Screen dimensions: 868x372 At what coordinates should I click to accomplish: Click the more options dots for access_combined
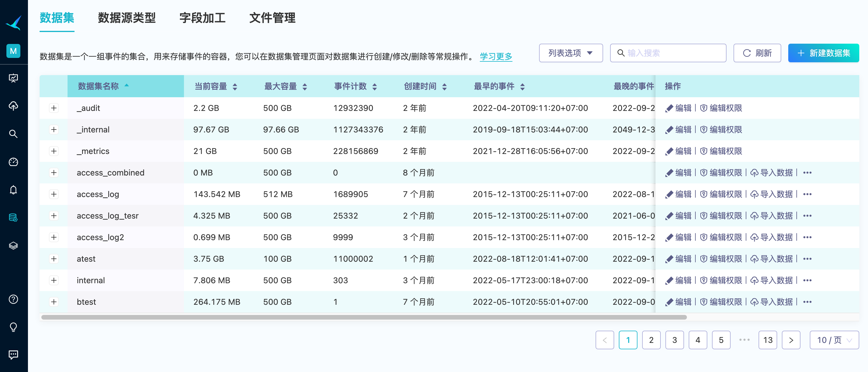coord(807,173)
